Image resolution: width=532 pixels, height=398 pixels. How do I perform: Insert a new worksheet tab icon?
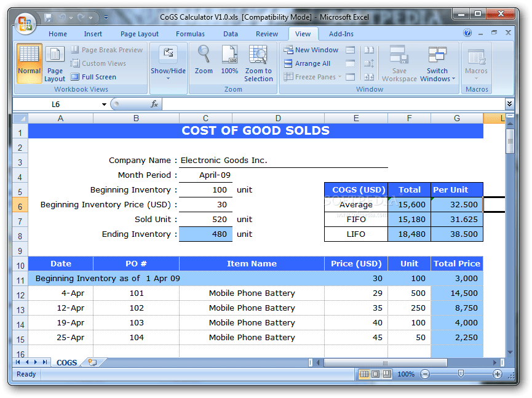(92, 362)
